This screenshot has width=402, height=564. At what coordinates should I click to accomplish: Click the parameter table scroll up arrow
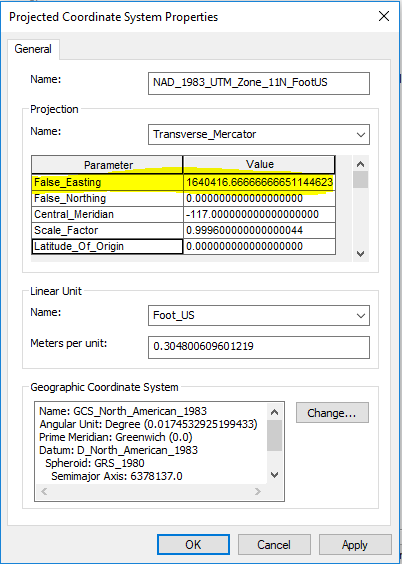click(x=360, y=164)
